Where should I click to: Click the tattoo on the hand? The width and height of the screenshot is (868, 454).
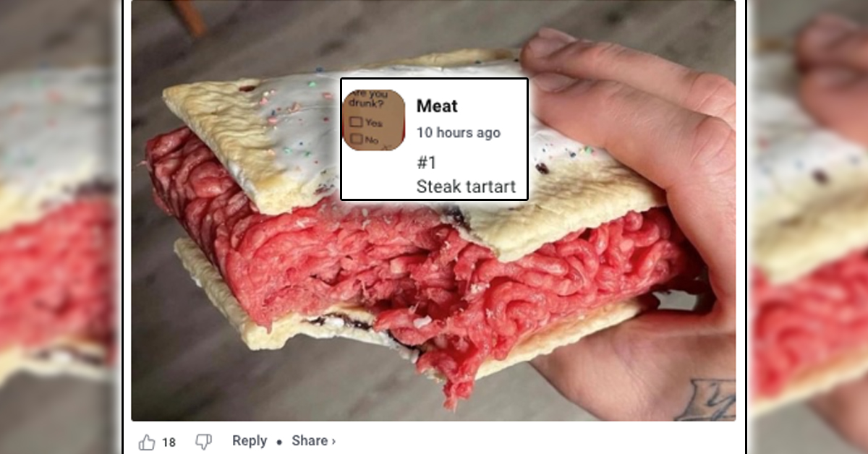[x=704, y=400]
